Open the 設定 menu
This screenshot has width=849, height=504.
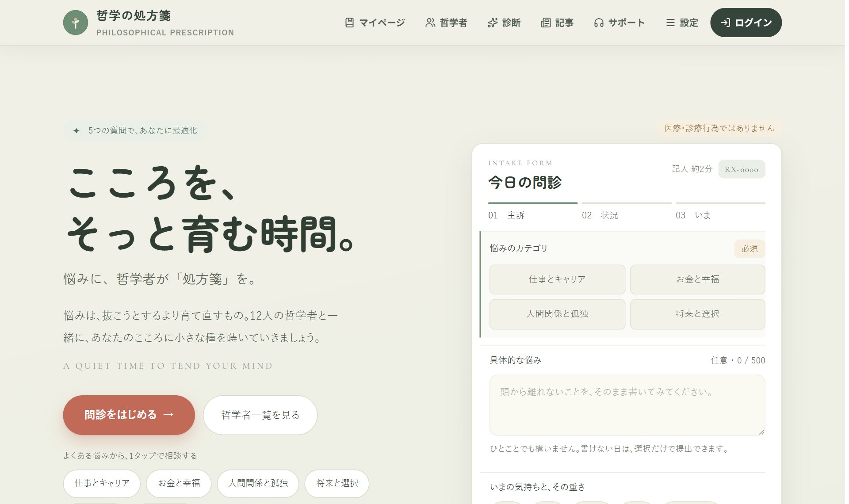tap(682, 23)
